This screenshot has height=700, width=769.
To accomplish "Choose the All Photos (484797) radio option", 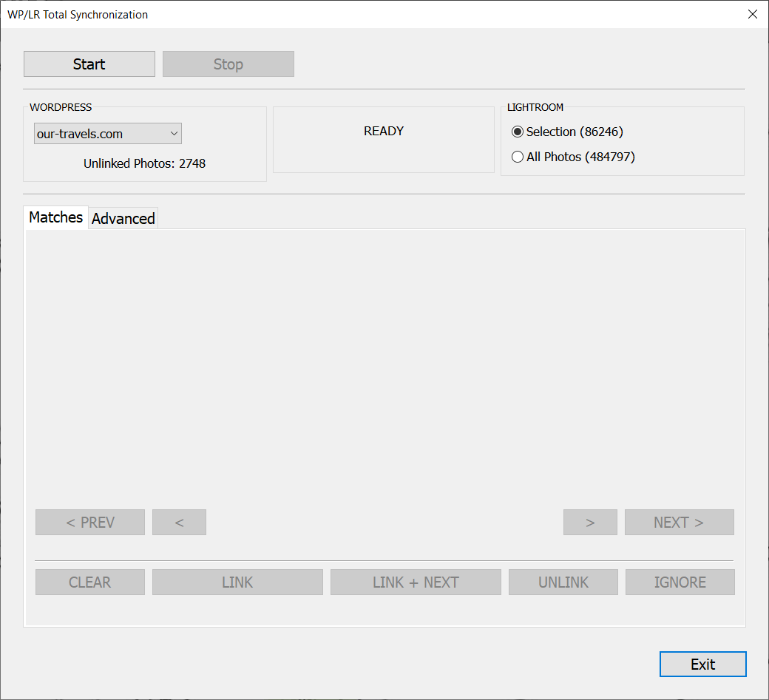I will [x=518, y=157].
